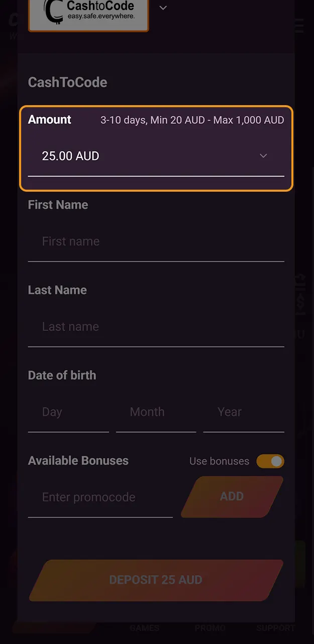Click the Last name input field
The width and height of the screenshot is (314, 644).
point(156,327)
